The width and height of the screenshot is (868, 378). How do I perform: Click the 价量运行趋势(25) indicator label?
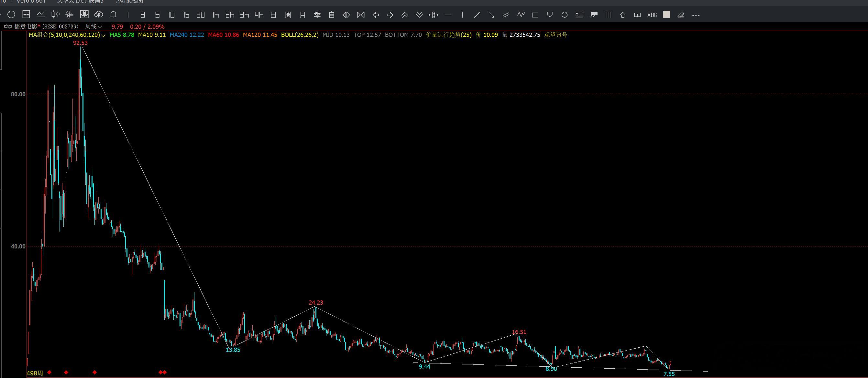[448, 35]
